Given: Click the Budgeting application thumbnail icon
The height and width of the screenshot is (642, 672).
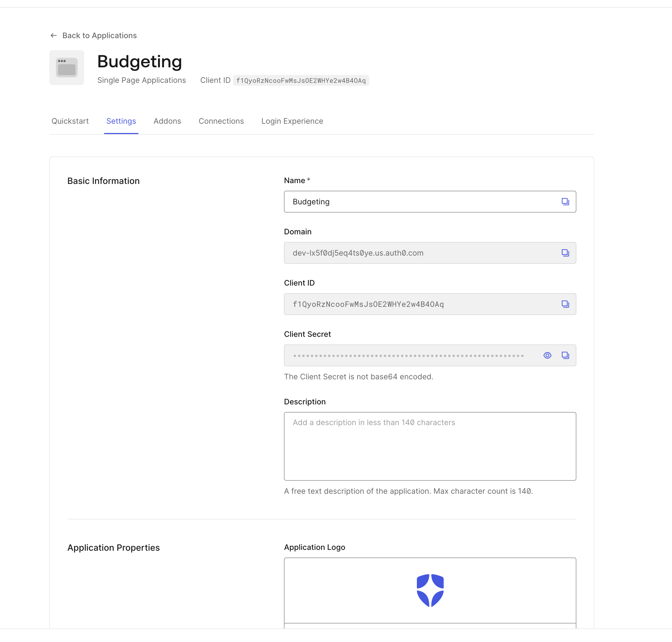Looking at the screenshot, I should point(66,67).
